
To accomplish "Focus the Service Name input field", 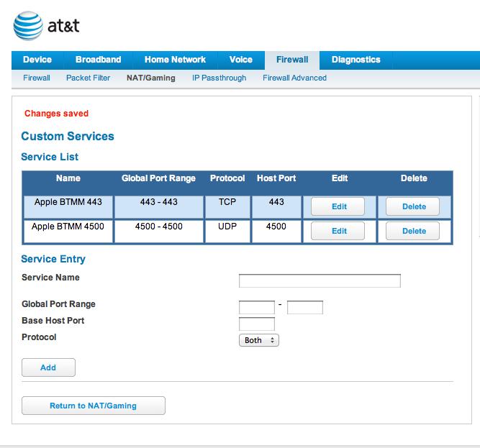I will [x=320, y=280].
